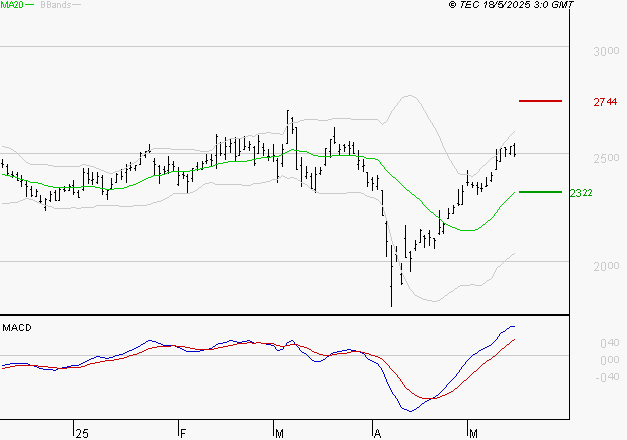The height and width of the screenshot is (440, 627).
Task: Click the 2000 price axis label
Action: (x=606, y=266)
